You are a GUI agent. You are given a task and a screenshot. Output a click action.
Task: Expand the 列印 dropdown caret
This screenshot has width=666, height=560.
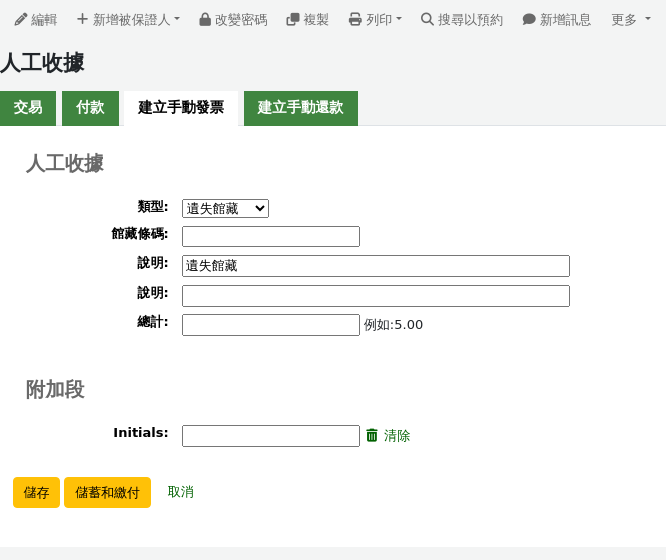399,19
